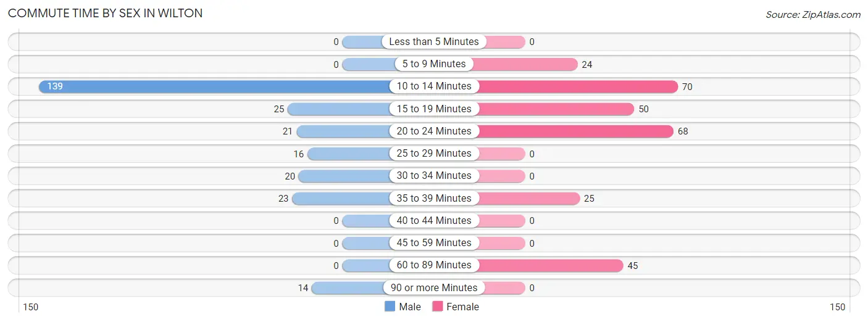
Task: Click the blue Male legend swatch
Action: click(390, 307)
